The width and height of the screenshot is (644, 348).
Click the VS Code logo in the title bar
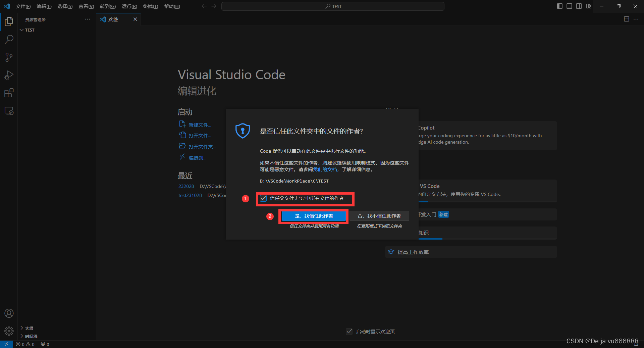click(x=7, y=6)
